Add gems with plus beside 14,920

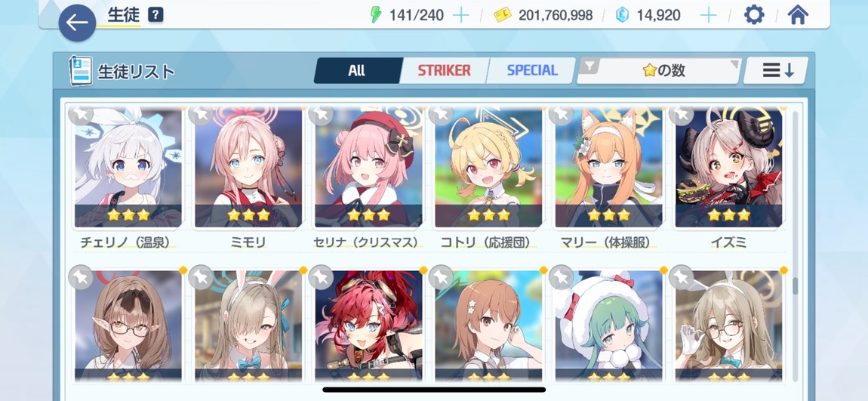click(x=708, y=15)
